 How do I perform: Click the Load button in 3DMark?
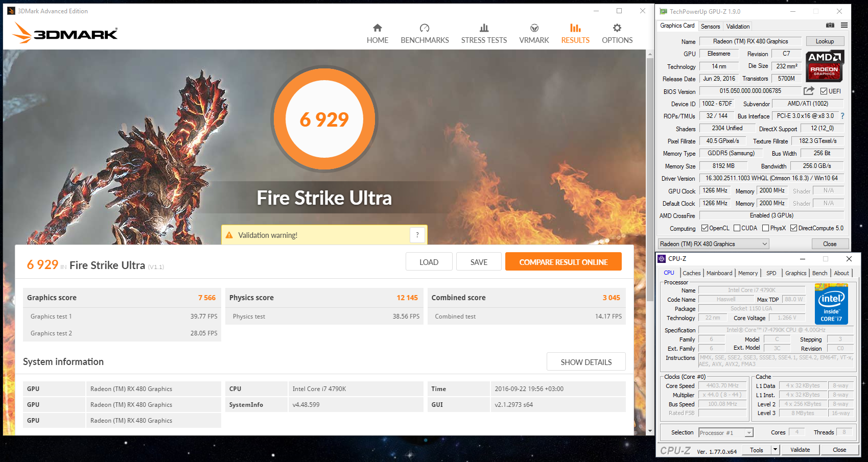(x=429, y=262)
